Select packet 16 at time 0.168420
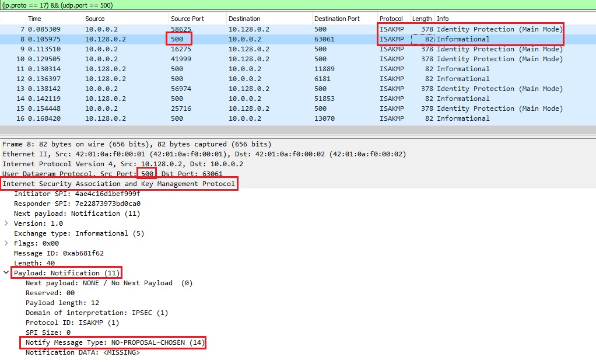 [x=298, y=118]
